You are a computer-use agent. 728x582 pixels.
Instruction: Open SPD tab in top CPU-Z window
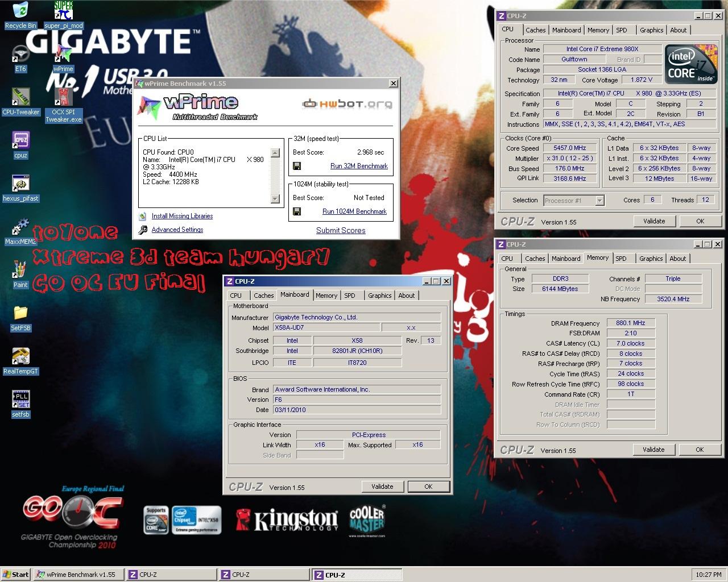click(x=622, y=30)
